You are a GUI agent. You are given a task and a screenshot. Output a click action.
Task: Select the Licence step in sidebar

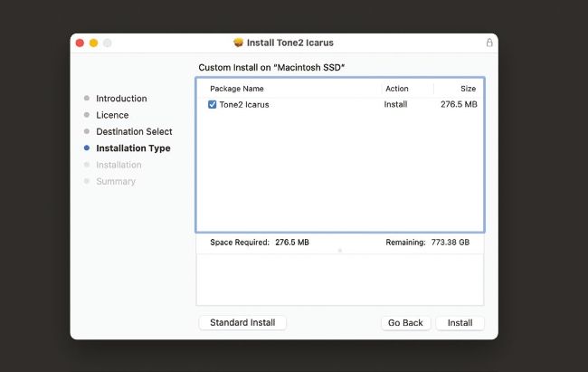coord(112,115)
